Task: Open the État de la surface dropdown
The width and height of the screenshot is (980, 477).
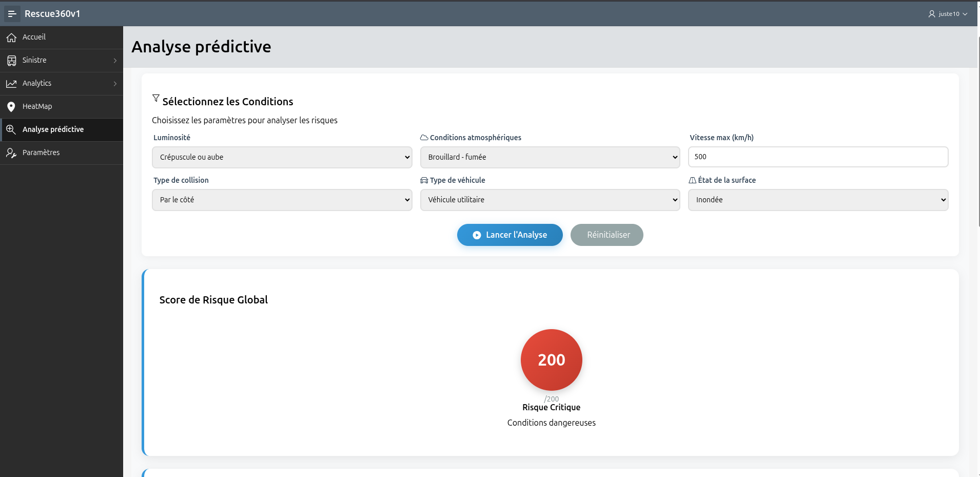Action: 818,200
